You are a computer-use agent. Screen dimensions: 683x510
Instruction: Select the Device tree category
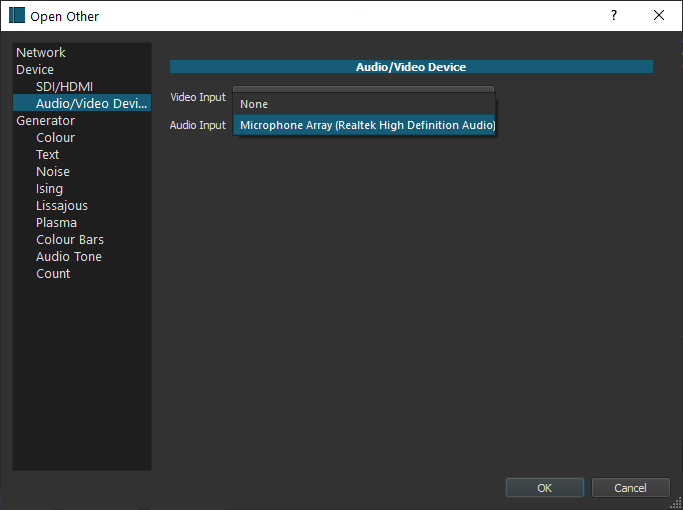(35, 70)
